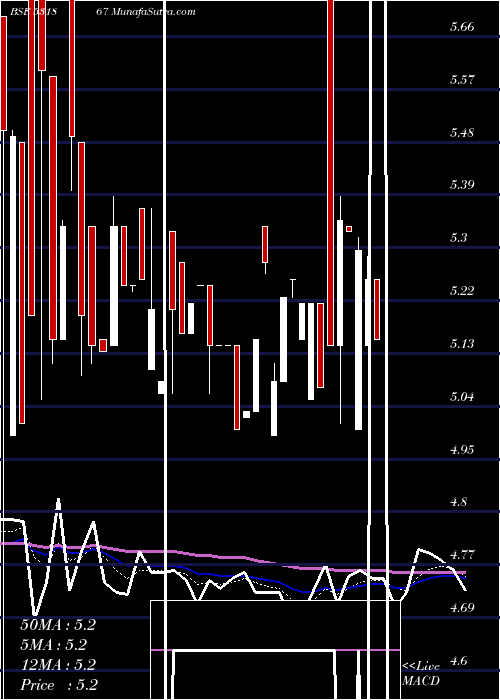Select the 4.8 price axis label
This screenshot has width=500, height=700.
(458, 502)
